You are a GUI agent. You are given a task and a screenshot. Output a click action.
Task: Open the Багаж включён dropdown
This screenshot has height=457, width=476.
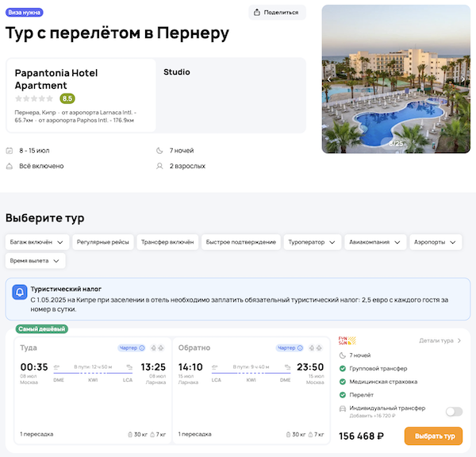(x=37, y=241)
